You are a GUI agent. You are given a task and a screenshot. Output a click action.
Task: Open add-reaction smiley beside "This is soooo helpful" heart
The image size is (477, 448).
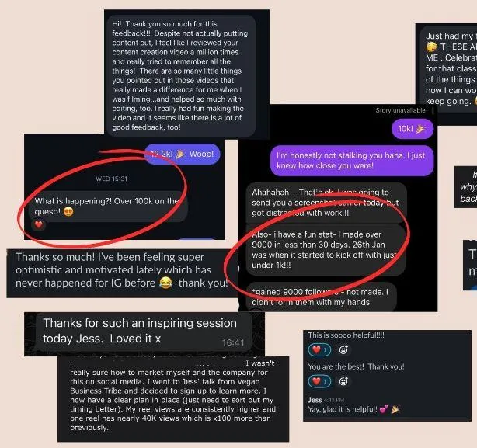[x=343, y=350]
